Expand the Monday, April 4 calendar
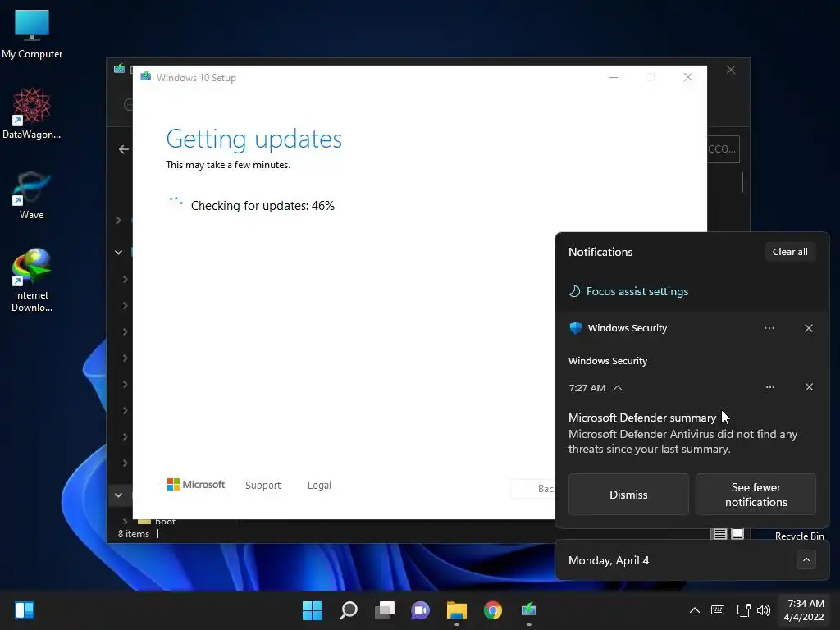The width and height of the screenshot is (840, 630). point(806,559)
